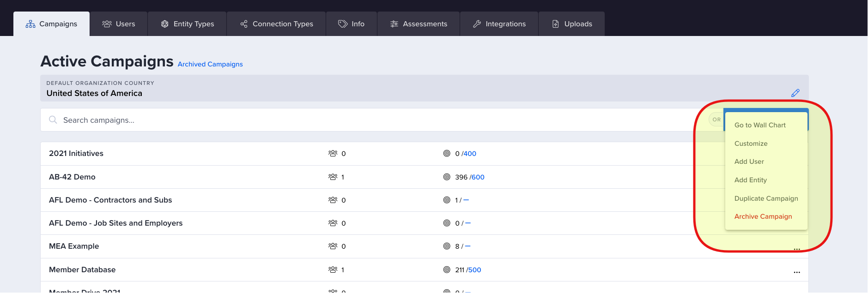Open AFL Demo - Contractors and Subs

point(110,200)
